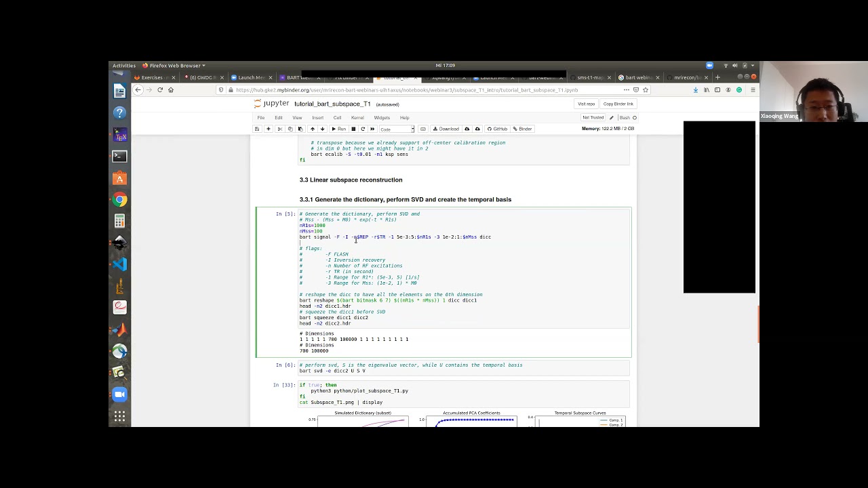868x488 pixels.
Task: Rename notebook title tutorial_bart_subspace_T1
Action: (332, 104)
